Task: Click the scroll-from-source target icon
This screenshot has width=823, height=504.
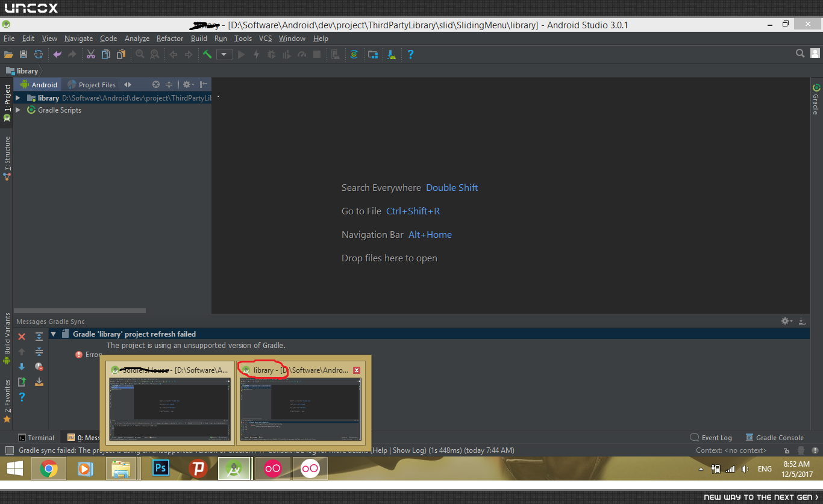Action: [156, 85]
